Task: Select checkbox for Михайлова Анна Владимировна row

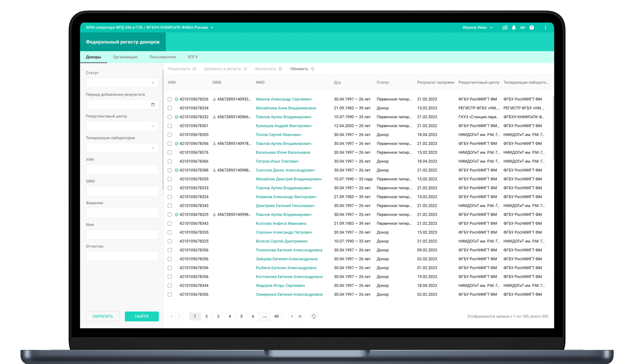Action: (x=170, y=108)
